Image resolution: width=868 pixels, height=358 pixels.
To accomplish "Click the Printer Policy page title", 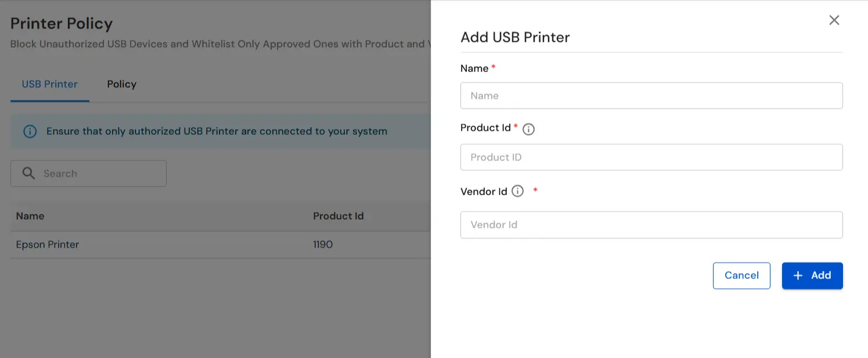I will (x=61, y=24).
